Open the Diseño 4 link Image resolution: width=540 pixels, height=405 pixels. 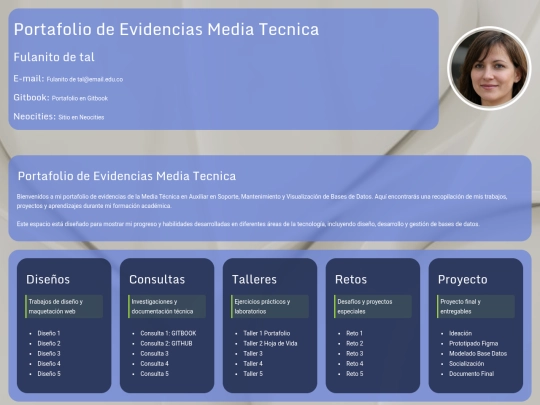pos(49,364)
